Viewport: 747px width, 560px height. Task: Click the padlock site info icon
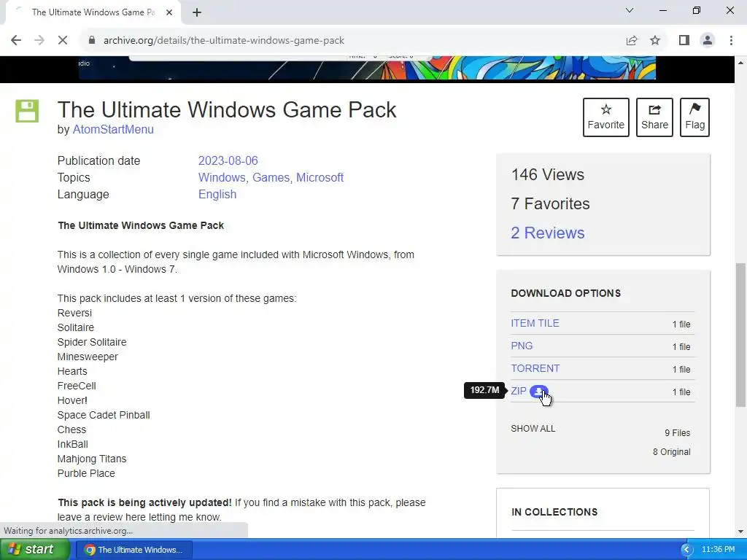pyautogui.click(x=92, y=41)
